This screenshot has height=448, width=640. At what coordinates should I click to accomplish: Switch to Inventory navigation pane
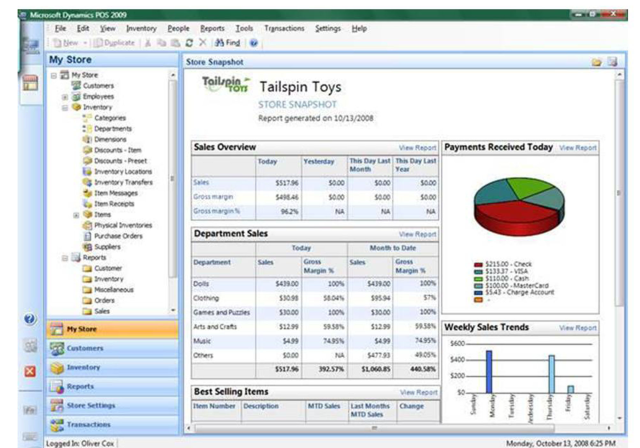pyautogui.click(x=112, y=367)
